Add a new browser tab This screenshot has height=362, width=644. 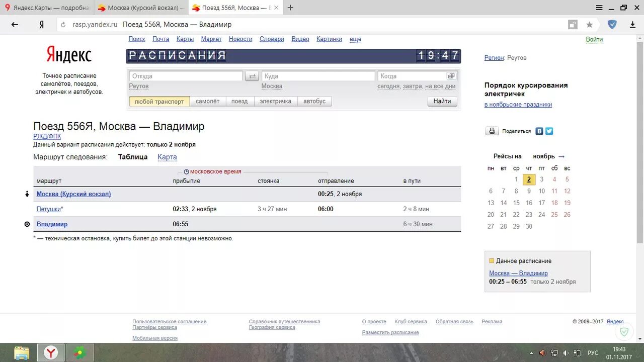tap(290, 8)
